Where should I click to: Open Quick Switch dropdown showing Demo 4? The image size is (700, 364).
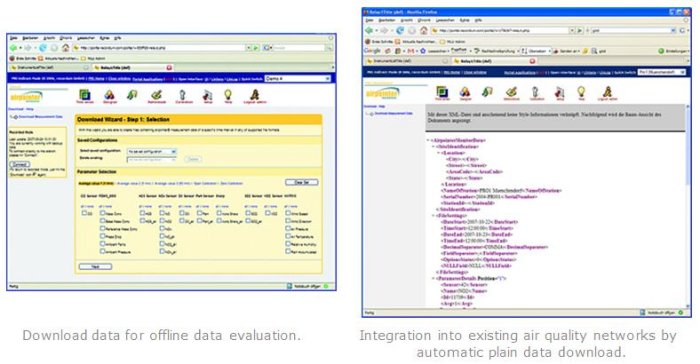[298, 79]
